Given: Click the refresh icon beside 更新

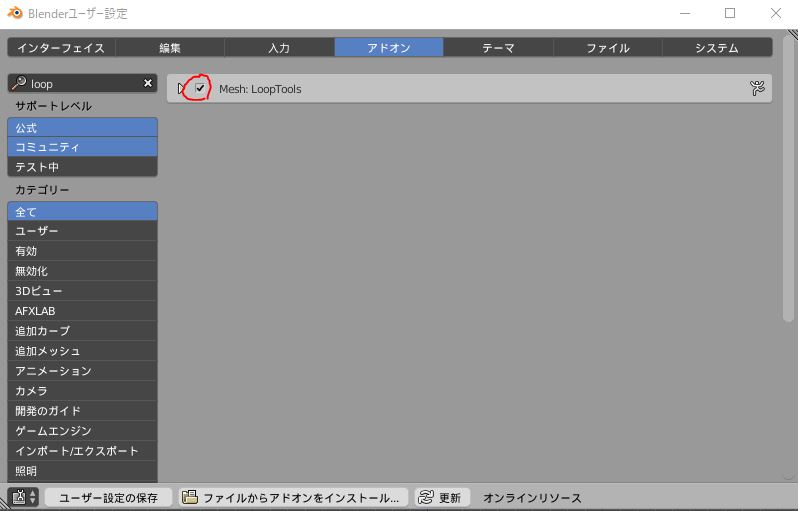Looking at the screenshot, I should [425, 497].
